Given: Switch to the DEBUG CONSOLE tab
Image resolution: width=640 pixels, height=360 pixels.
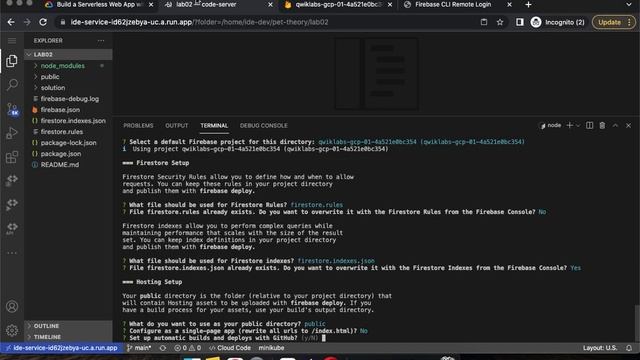Looking at the screenshot, I should coord(264,125).
